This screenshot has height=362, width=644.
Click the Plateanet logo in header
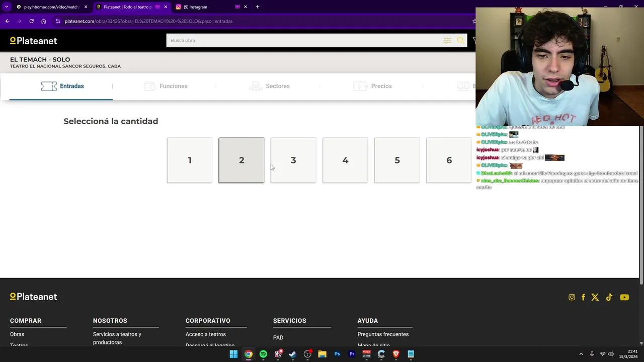pyautogui.click(x=34, y=41)
